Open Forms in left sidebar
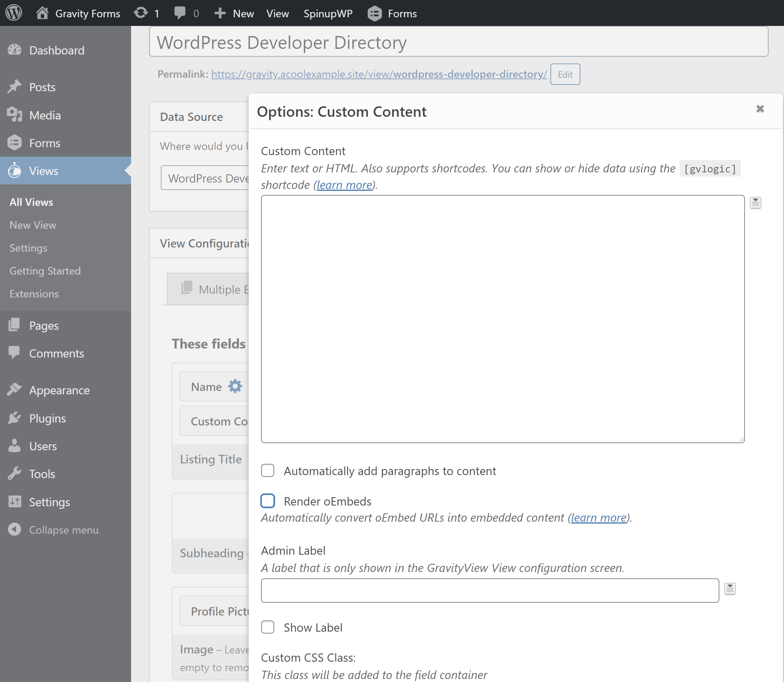This screenshot has width=784, height=682. coord(65,143)
